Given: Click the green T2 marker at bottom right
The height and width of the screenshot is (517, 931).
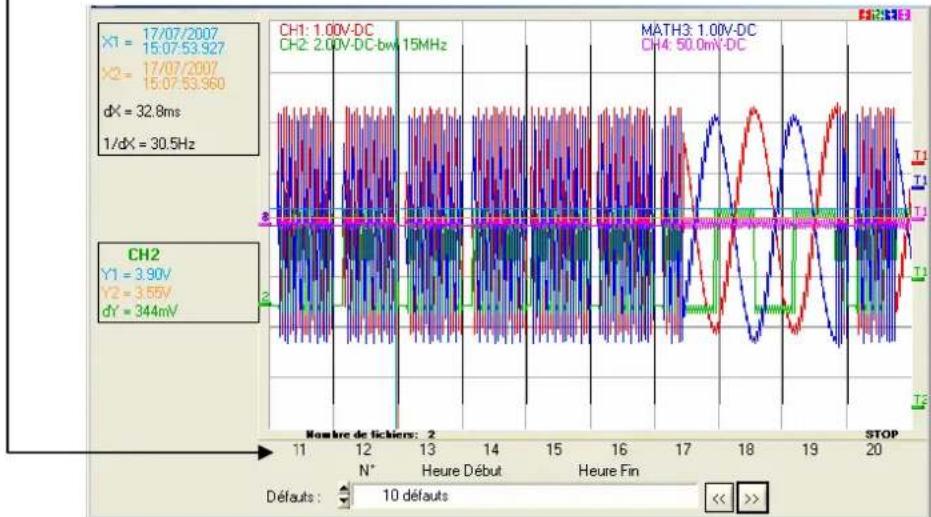Looking at the screenshot, I should 919,402.
